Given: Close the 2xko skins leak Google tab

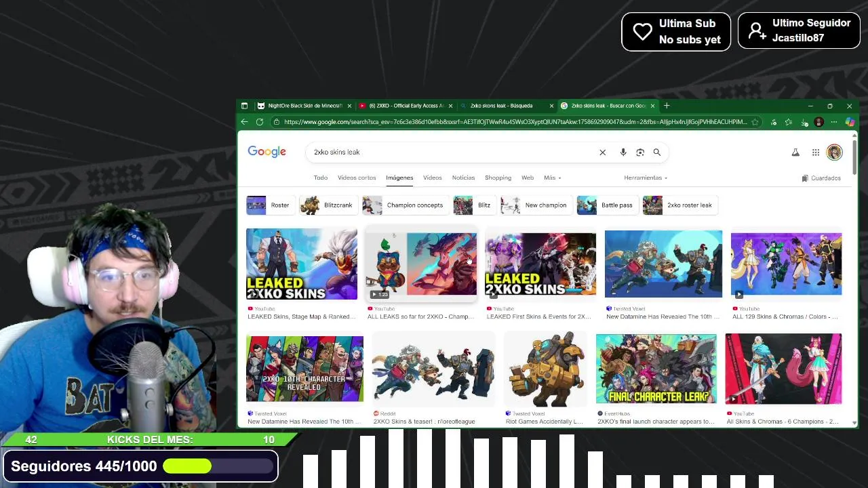Looking at the screenshot, I should click(x=652, y=106).
